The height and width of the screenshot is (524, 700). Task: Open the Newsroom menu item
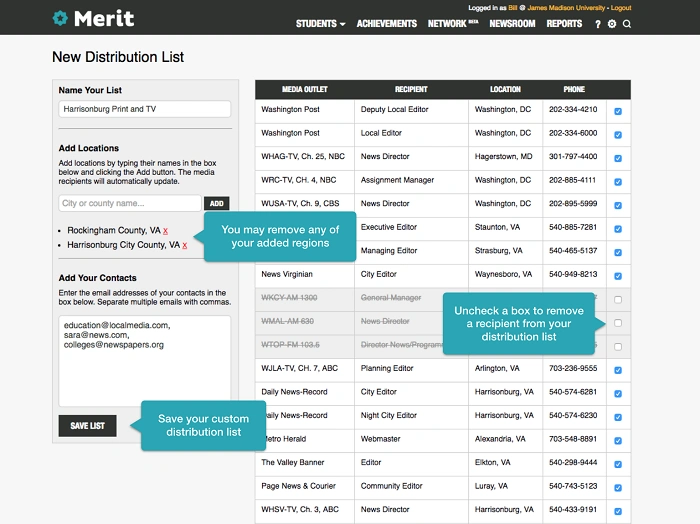(512, 24)
